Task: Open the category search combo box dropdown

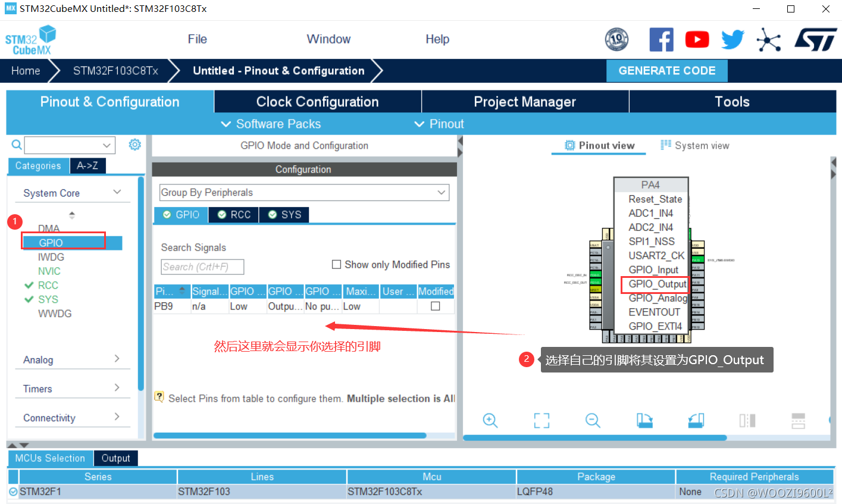Action: point(107,145)
